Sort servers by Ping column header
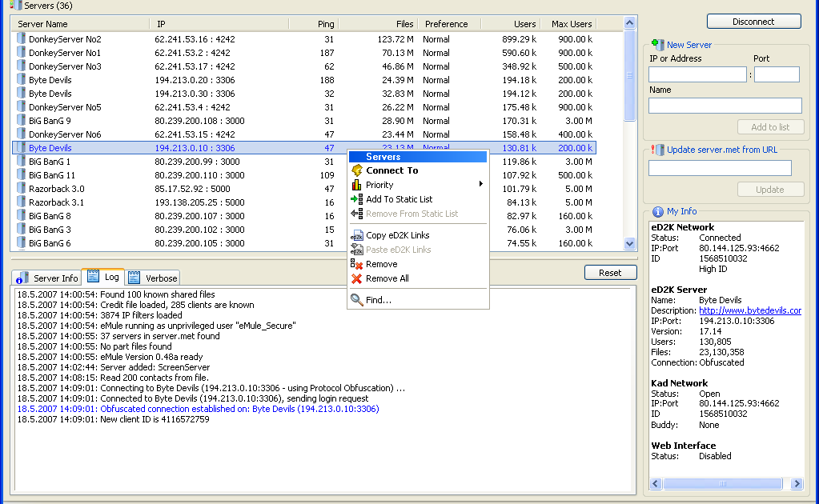Image resolution: width=819 pixels, height=504 pixels. pos(313,24)
